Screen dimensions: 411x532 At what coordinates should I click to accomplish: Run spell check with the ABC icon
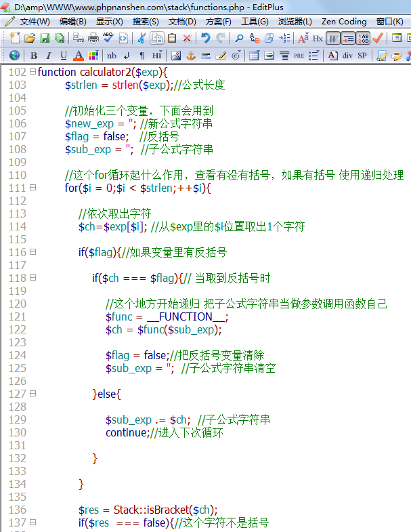click(x=108, y=38)
